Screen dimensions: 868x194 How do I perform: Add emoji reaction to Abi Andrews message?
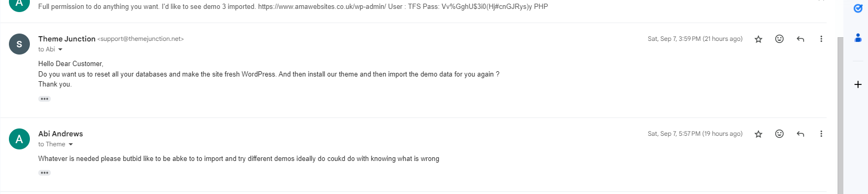click(779, 134)
